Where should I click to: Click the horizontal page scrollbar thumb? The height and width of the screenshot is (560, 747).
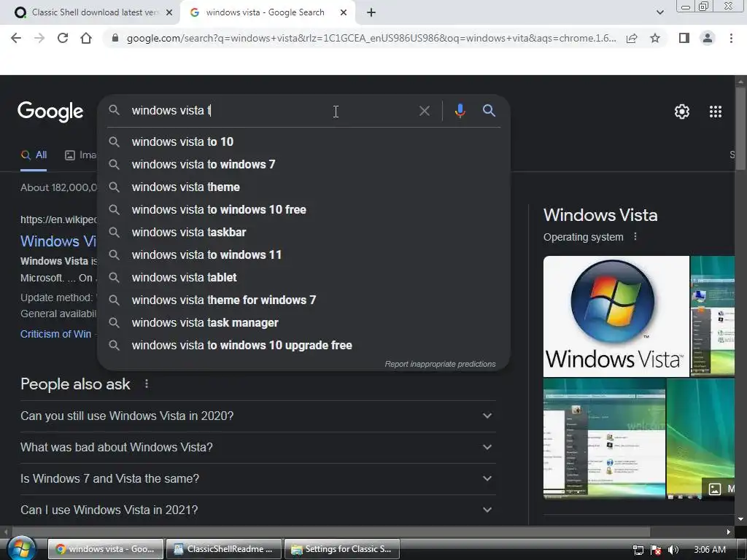331,532
